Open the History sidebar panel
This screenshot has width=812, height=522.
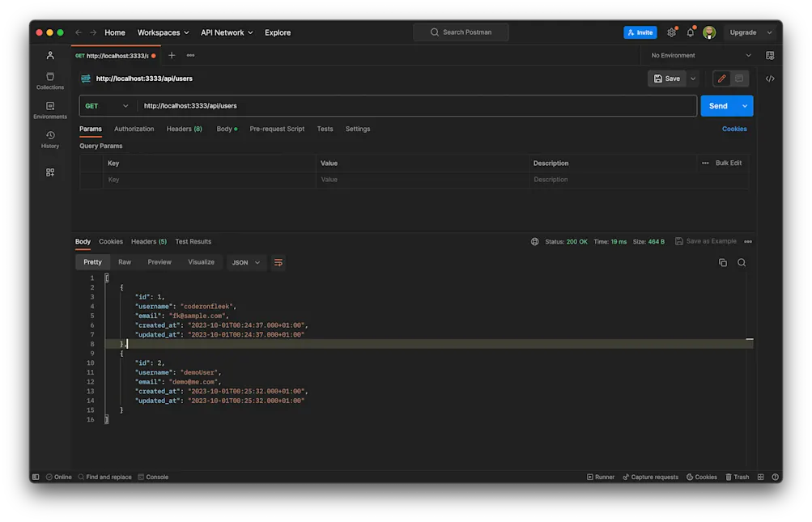50,139
